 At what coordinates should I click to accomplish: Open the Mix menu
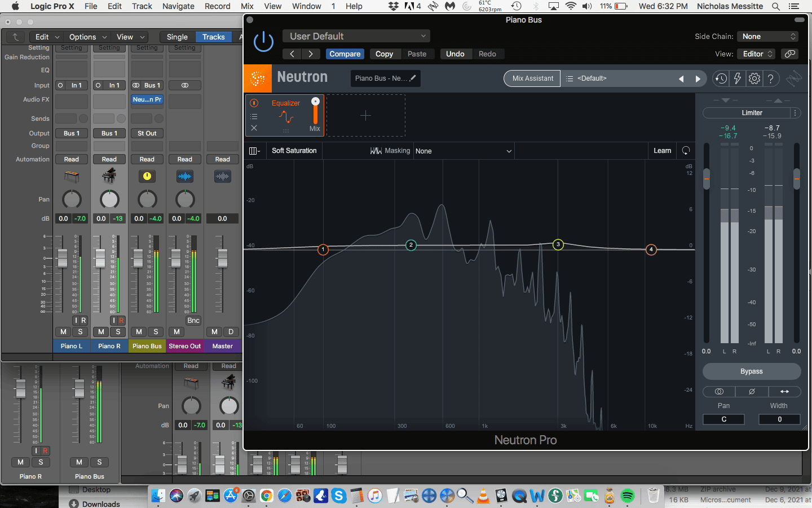[247, 6]
